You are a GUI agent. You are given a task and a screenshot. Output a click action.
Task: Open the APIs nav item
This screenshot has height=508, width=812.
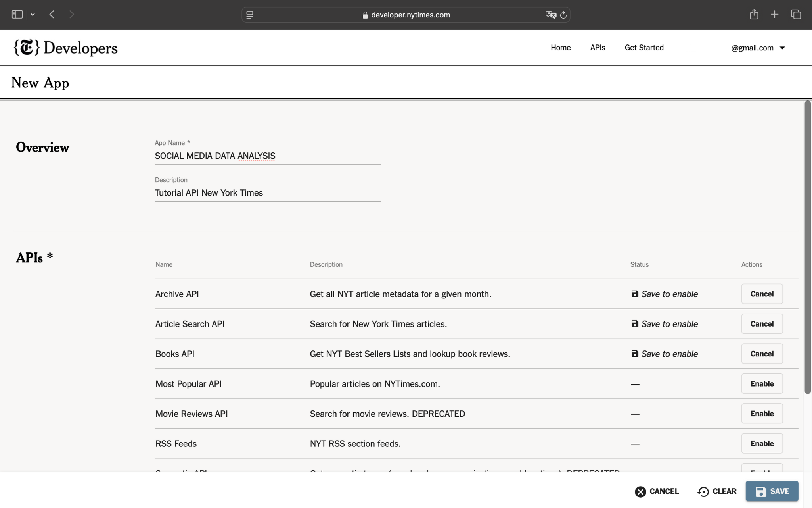tap(598, 48)
